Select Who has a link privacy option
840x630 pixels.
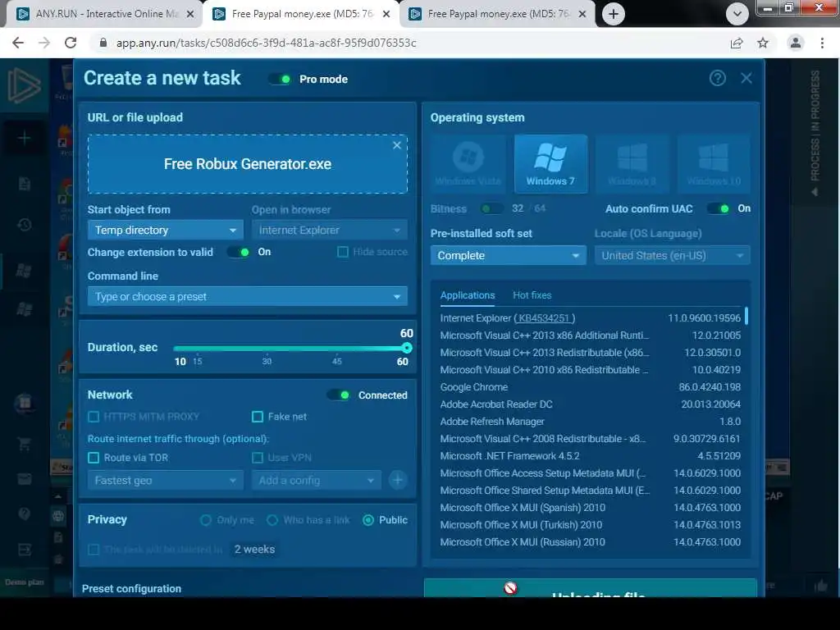(272, 519)
